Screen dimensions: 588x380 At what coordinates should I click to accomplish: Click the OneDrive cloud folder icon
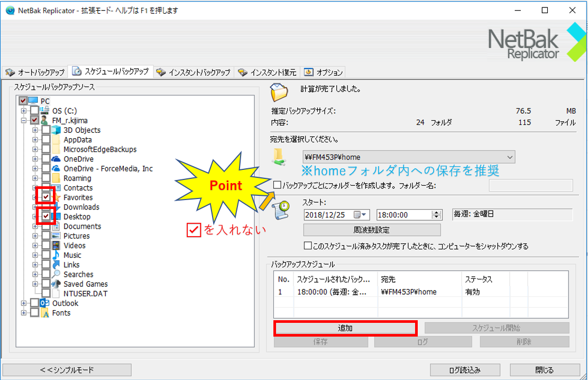[57, 159]
